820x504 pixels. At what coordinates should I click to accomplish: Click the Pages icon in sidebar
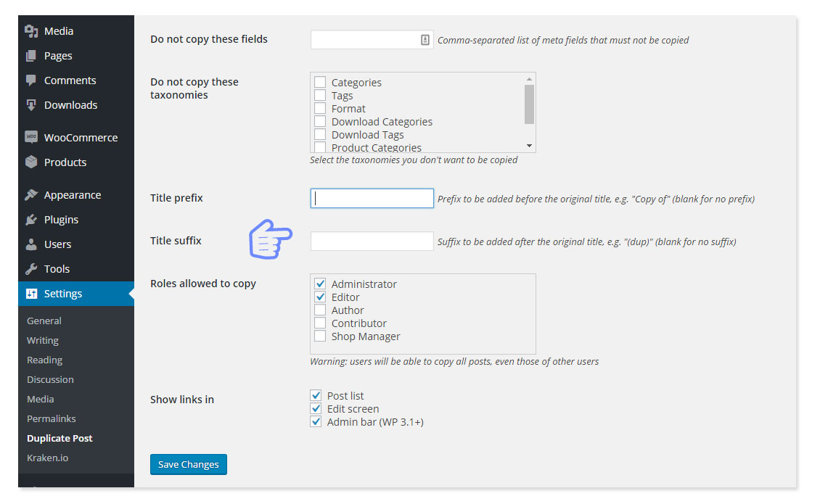pyautogui.click(x=31, y=56)
